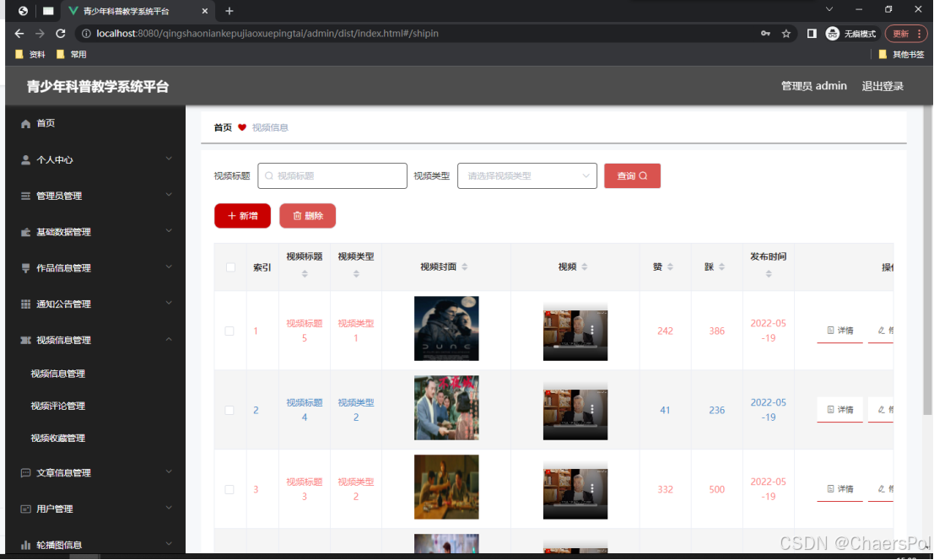The image size is (934, 560).
Task: Play the video thumbnail in row 2
Action: [x=575, y=412]
